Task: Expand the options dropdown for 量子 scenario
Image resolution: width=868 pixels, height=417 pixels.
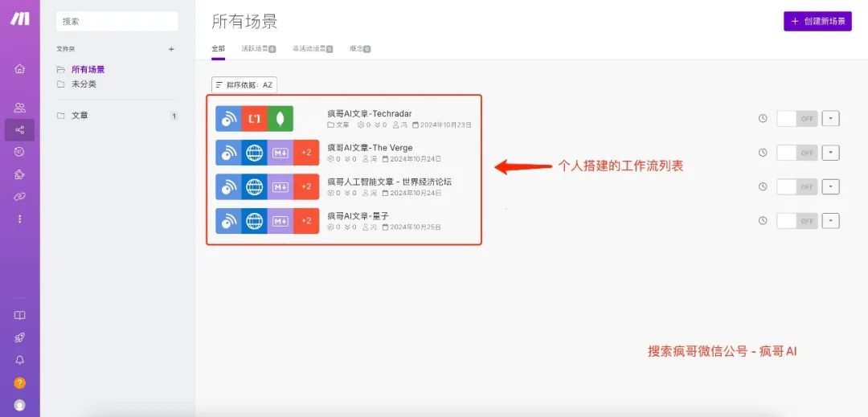Action: click(x=831, y=221)
